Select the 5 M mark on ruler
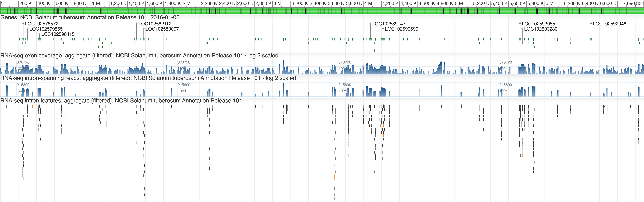The height and width of the screenshot is (202, 644). click(459, 3)
